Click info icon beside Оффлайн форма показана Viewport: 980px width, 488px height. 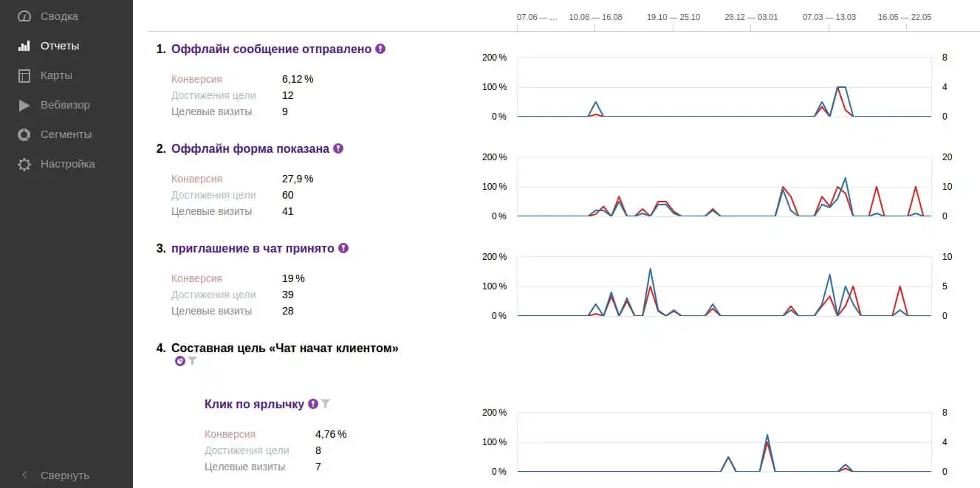coord(338,148)
